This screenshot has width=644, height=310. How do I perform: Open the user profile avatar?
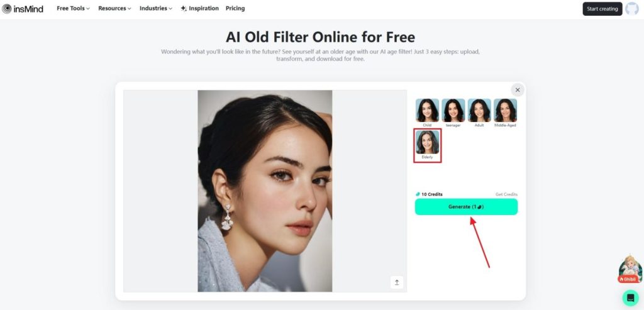coord(631,9)
